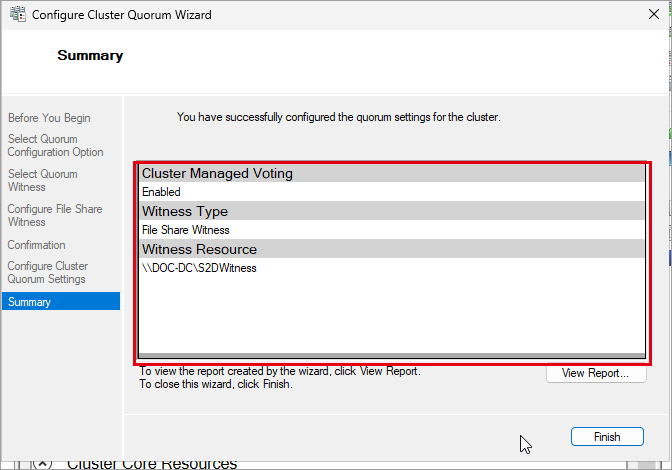Viewport: 672px width, 470px height.
Task: Click the wizard icon in title bar
Action: pos(18,14)
